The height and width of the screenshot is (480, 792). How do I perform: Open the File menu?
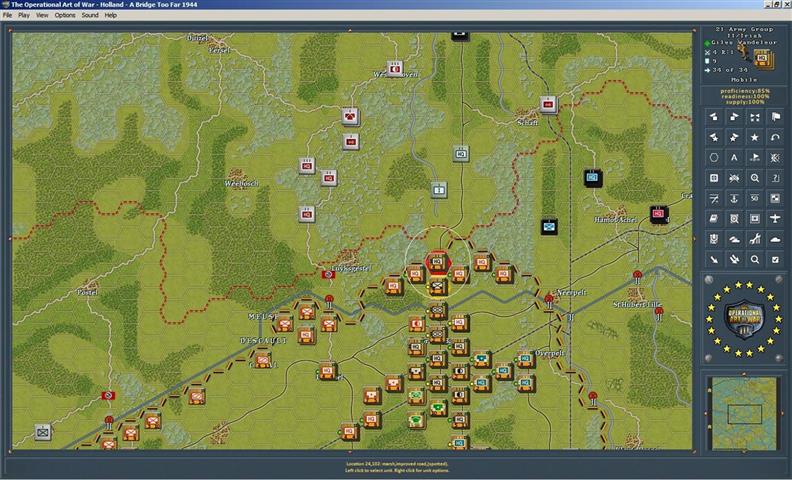(x=7, y=15)
